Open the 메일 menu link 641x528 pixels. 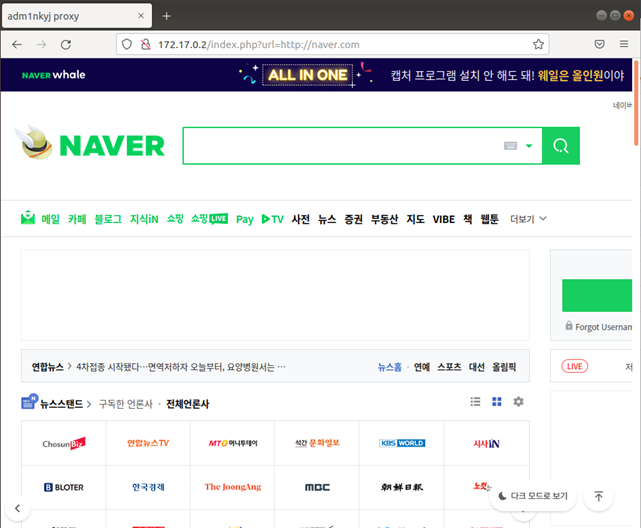(x=50, y=219)
